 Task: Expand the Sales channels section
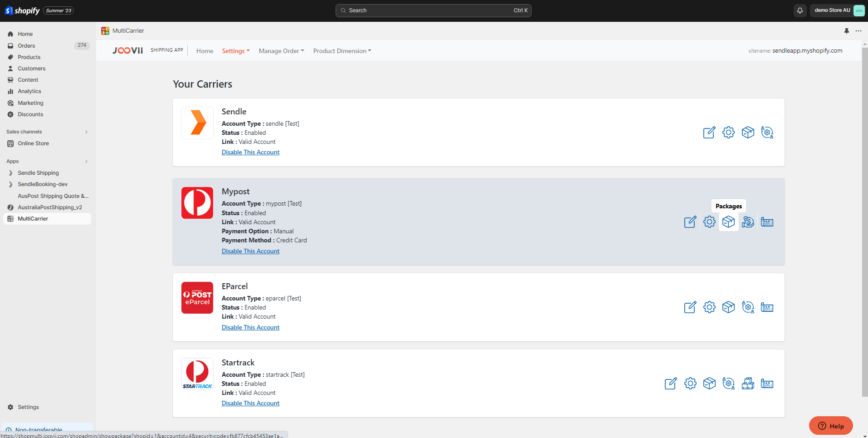(86, 132)
